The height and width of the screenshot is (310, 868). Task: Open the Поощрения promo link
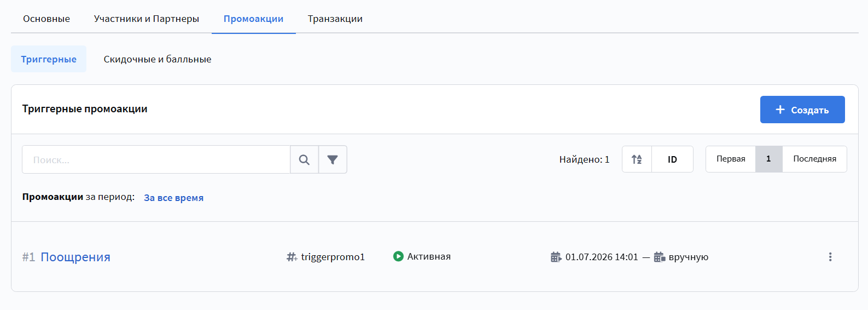75,257
